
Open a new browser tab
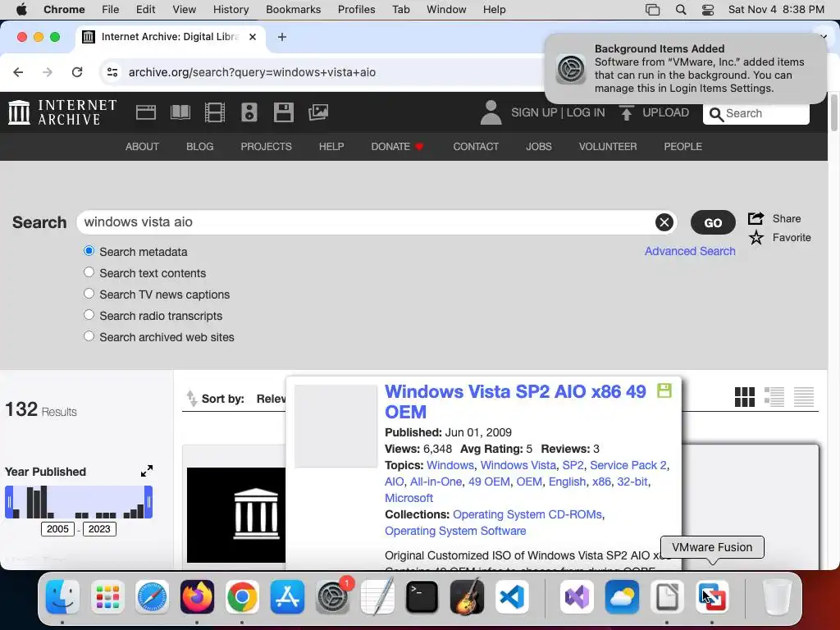coord(282,37)
